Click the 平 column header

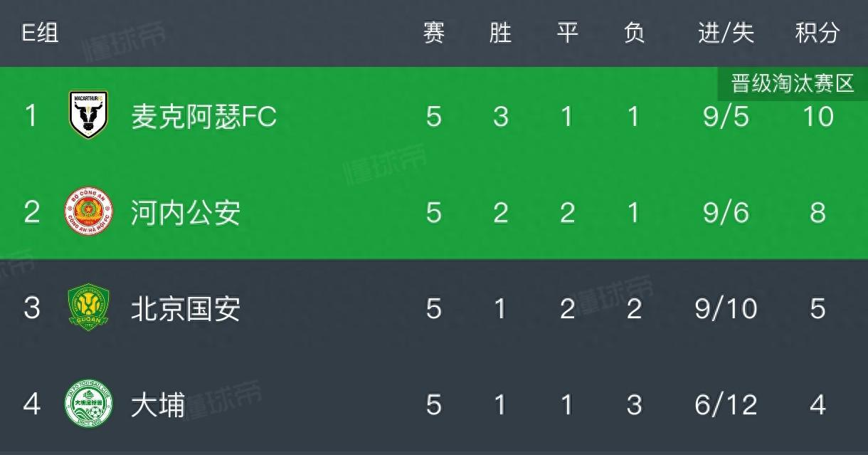567,33
